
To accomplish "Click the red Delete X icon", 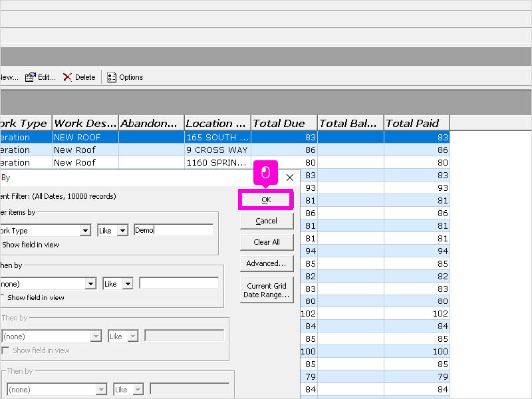I will (68, 77).
